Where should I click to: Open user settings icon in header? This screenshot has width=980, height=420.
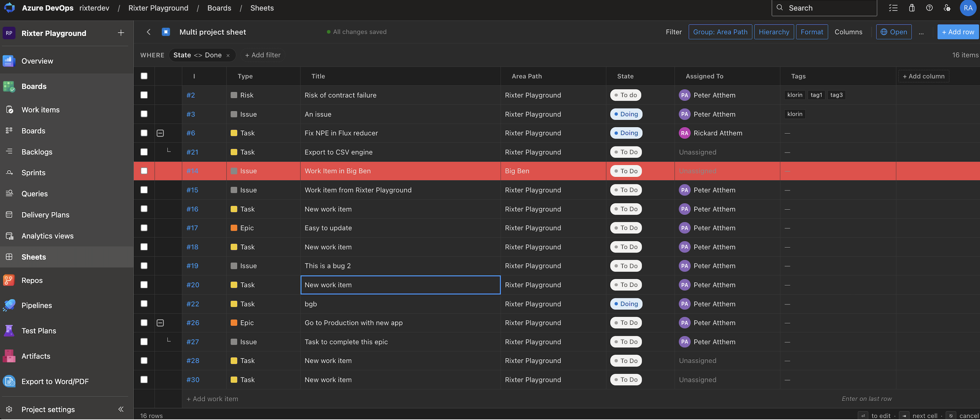(x=947, y=8)
